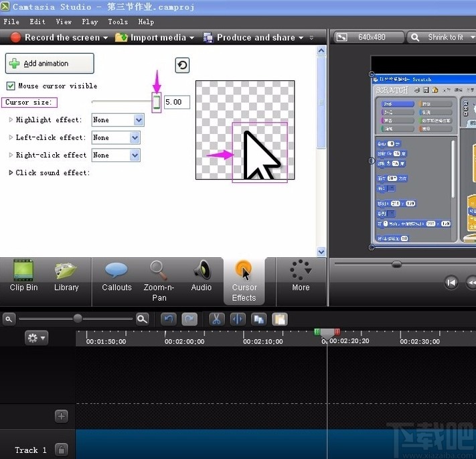Viewport: 476px width, 459px height.
Task: Zoom in the timeline magnifier icon
Action: click(142, 319)
